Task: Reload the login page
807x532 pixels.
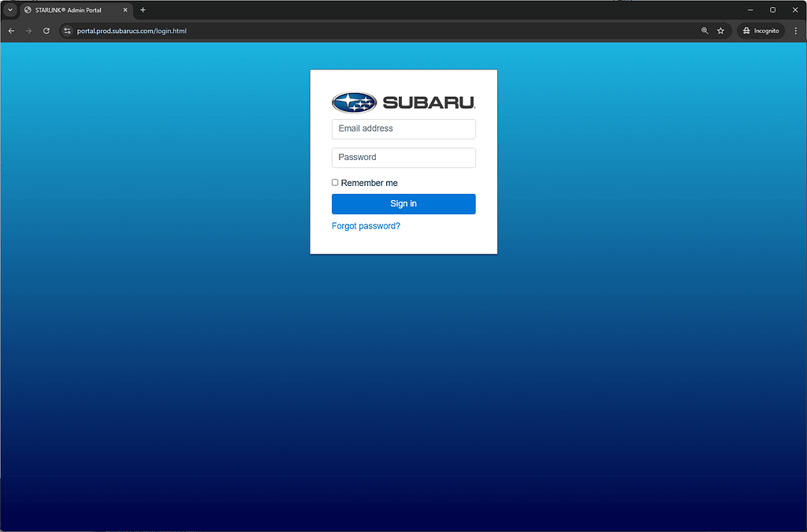Action: (46, 31)
